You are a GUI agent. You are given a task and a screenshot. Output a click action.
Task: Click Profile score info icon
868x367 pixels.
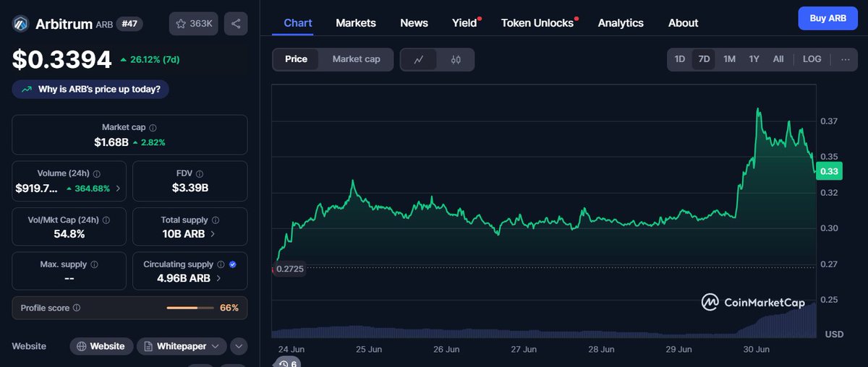(x=77, y=308)
